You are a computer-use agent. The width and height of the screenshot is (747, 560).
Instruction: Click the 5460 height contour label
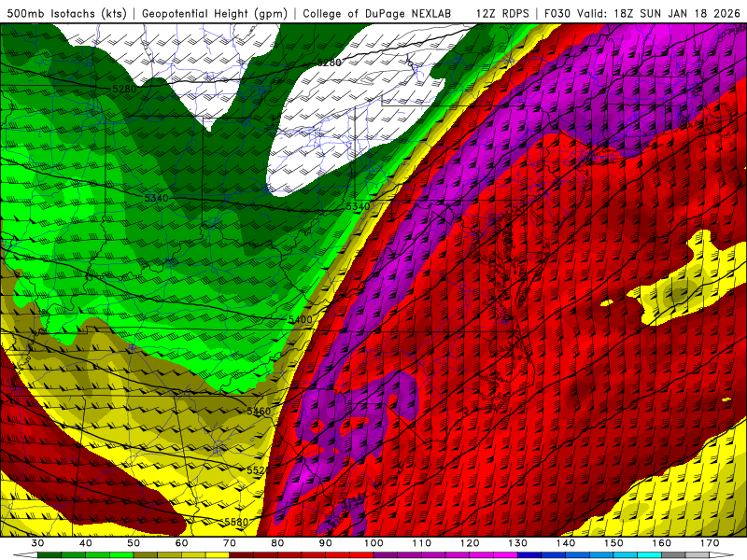coord(259,411)
